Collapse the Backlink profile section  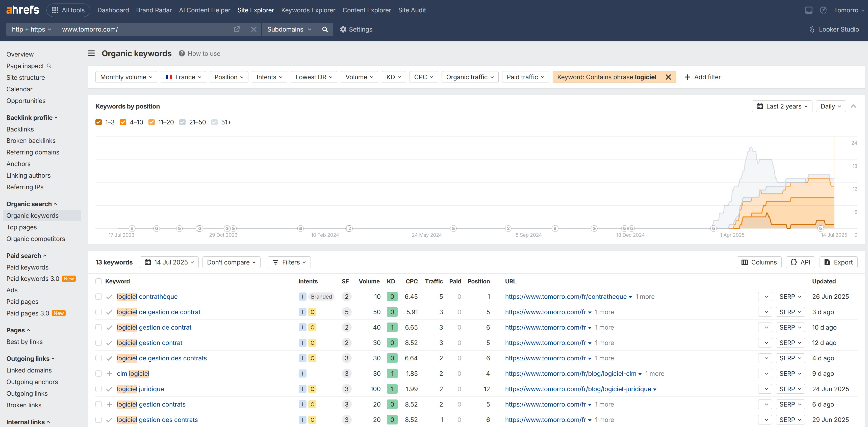(x=32, y=118)
